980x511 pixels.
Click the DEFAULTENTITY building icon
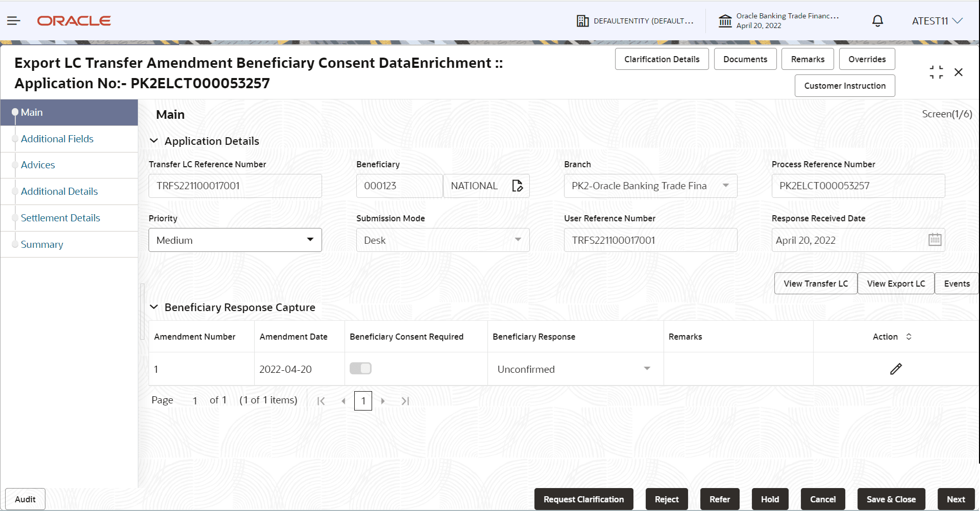(x=582, y=20)
